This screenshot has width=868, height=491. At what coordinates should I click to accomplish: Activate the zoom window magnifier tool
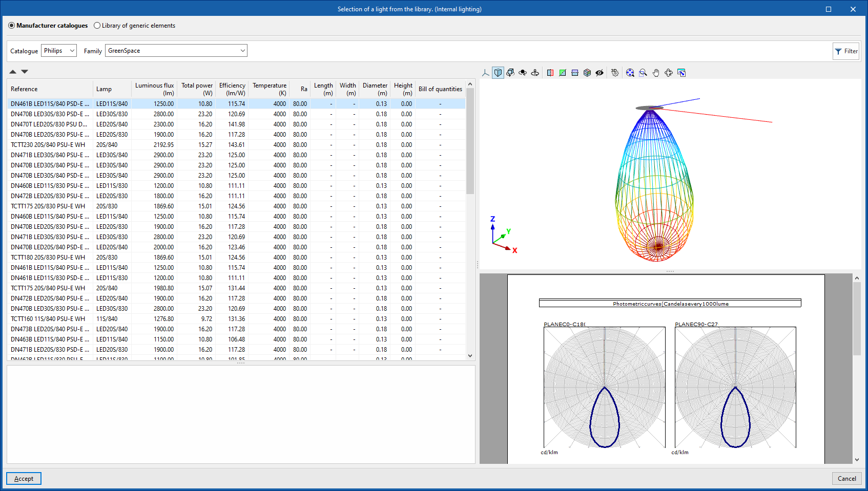pos(643,73)
